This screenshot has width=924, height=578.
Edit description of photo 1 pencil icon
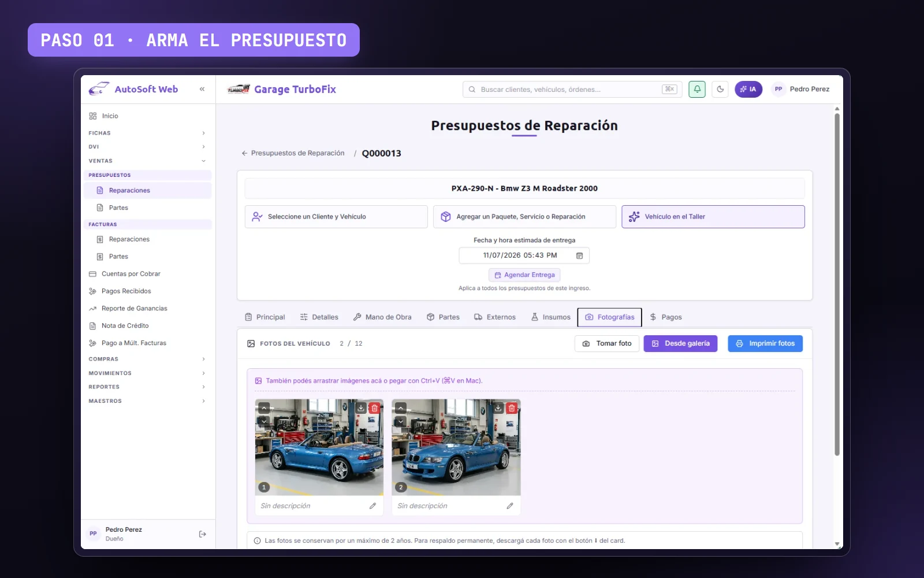tap(372, 506)
